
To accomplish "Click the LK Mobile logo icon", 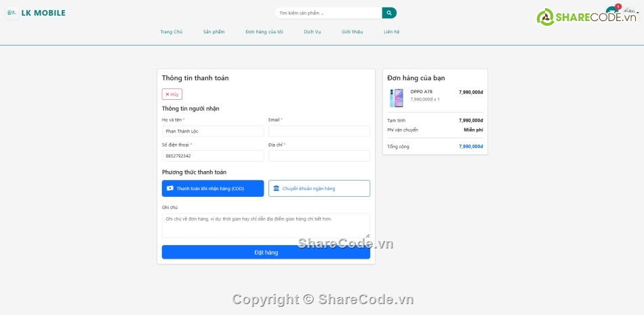I will tap(12, 13).
